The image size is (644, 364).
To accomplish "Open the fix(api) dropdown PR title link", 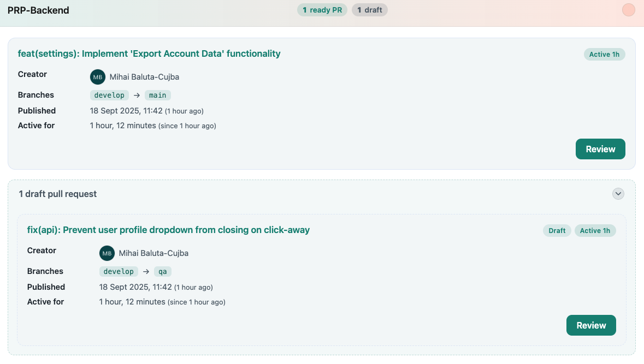I will click(168, 230).
